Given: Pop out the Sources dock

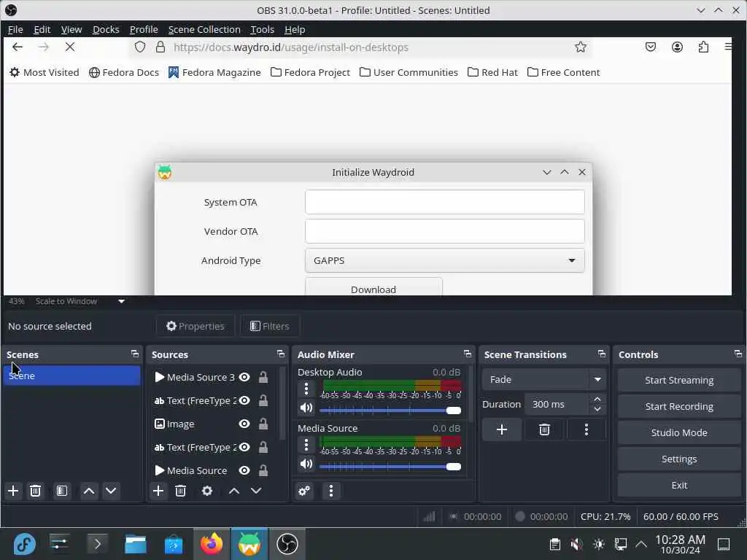Looking at the screenshot, I should point(281,354).
